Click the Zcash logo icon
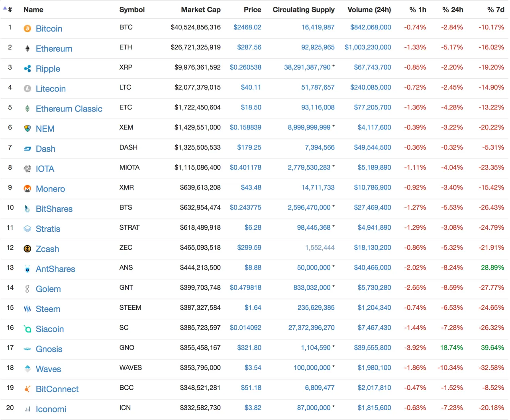Image resolution: width=510 pixels, height=420 pixels. coord(27,249)
